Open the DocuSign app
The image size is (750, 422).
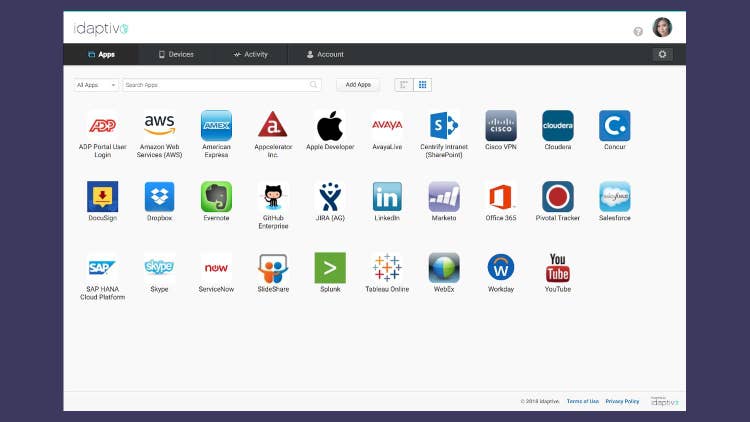pyautogui.click(x=102, y=197)
